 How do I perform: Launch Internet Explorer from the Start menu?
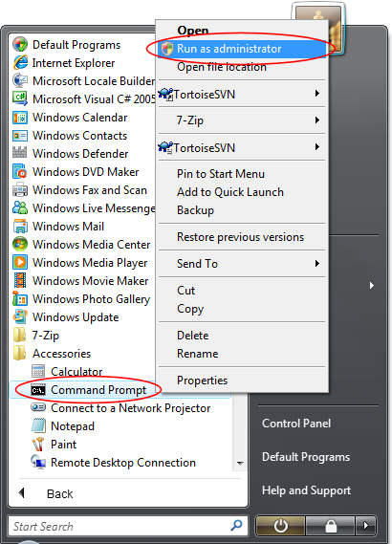pyautogui.click(x=63, y=63)
